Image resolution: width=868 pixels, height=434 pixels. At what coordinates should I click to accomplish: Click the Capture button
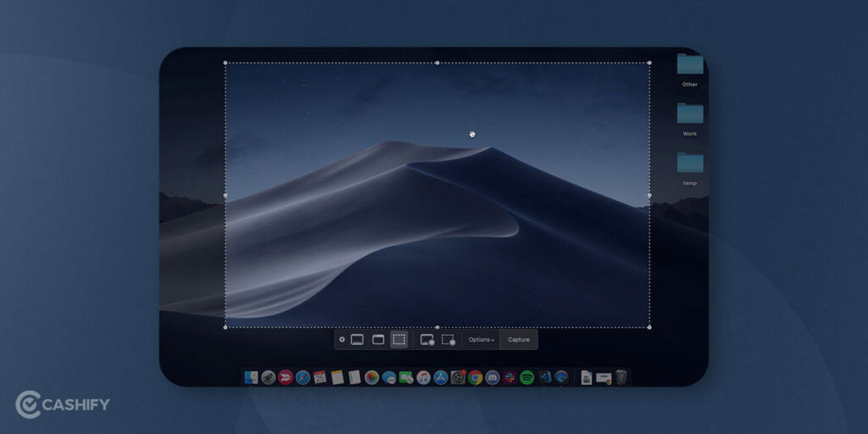519,340
